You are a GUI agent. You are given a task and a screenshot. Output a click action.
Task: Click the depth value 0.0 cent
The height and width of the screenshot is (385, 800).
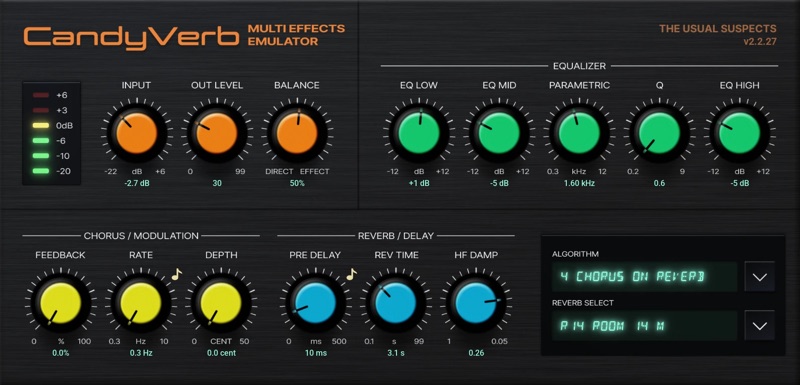coord(221,352)
